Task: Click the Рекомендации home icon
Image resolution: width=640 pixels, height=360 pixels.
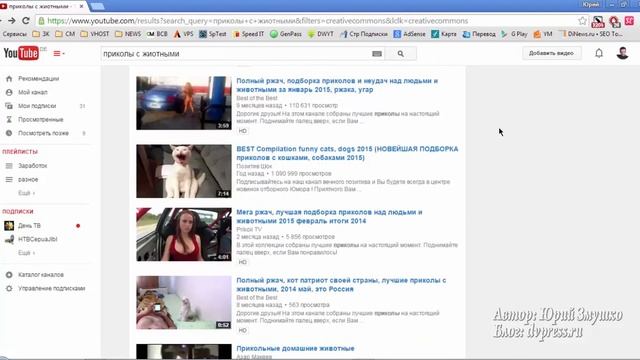Action: (x=9, y=78)
